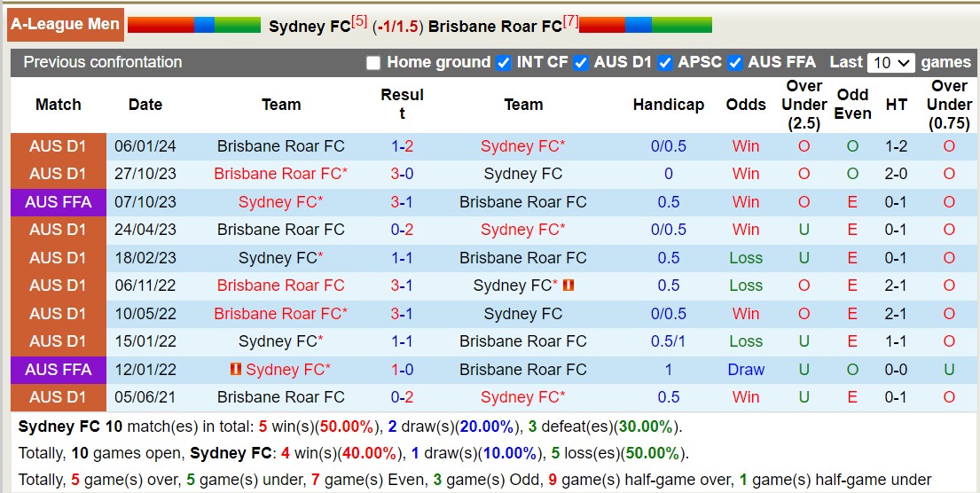Click the AUS D1 label on 06/01/24 row
The image size is (980, 493).
[x=59, y=146]
